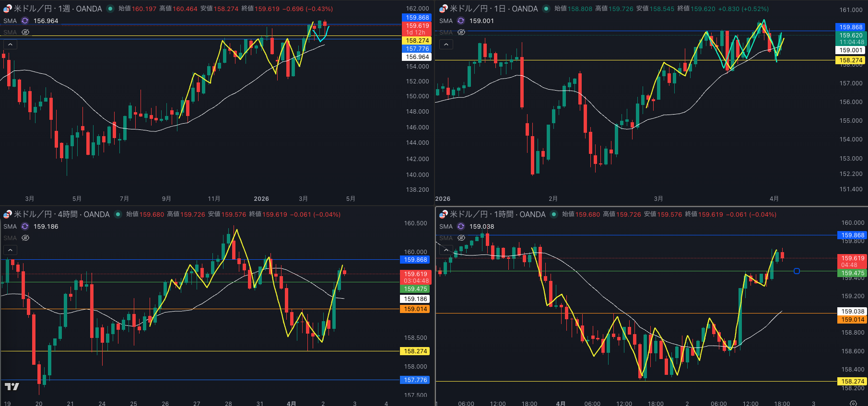Image resolution: width=868 pixels, height=406 pixels.
Task: Click the TradingView logo on the 4-hour chart
Action: pyautogui.click(x=12, y=386)
